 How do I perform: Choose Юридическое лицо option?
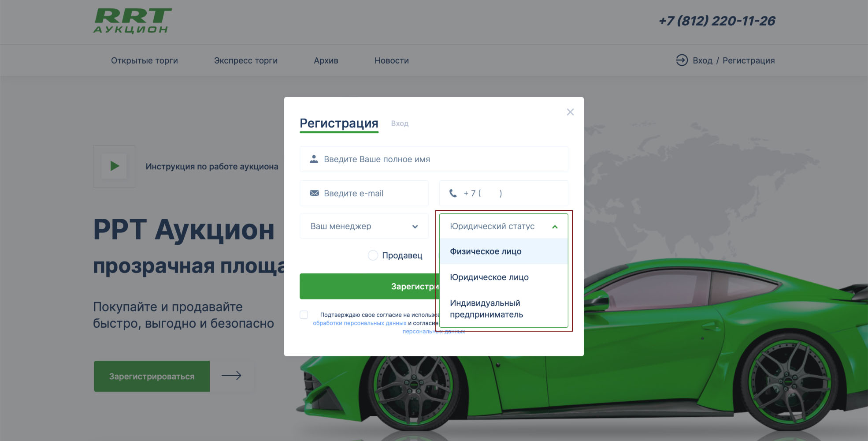tap(504, 277)
